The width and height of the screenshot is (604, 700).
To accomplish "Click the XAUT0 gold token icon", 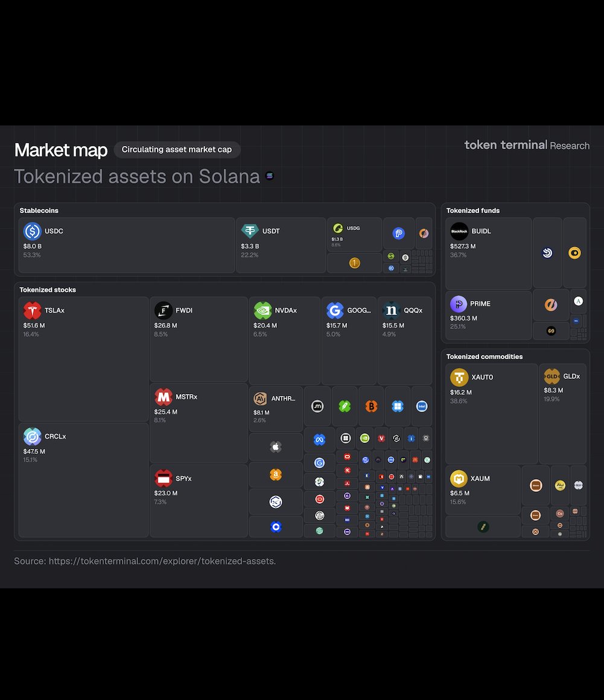I will [459, 378].
